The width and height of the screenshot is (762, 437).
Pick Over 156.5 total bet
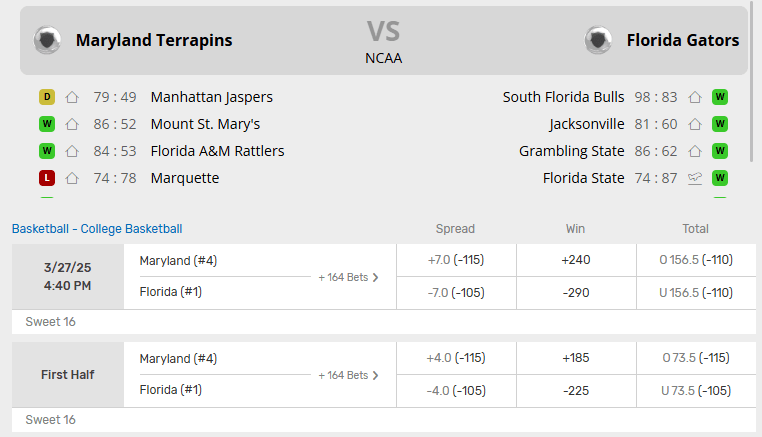pos(695,260)
